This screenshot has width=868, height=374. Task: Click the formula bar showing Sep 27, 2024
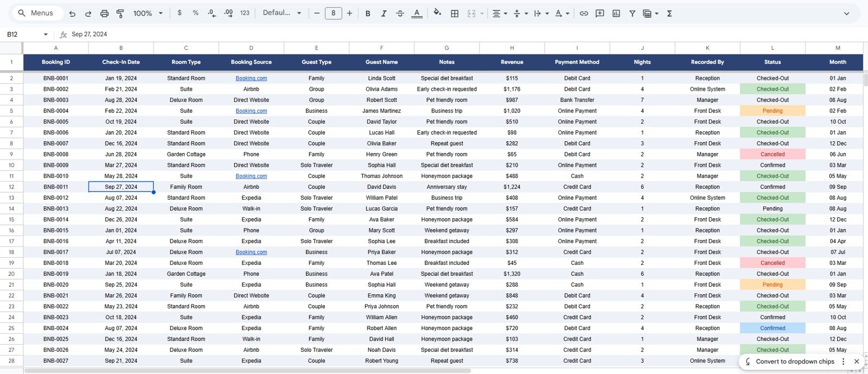coord(467,34)
